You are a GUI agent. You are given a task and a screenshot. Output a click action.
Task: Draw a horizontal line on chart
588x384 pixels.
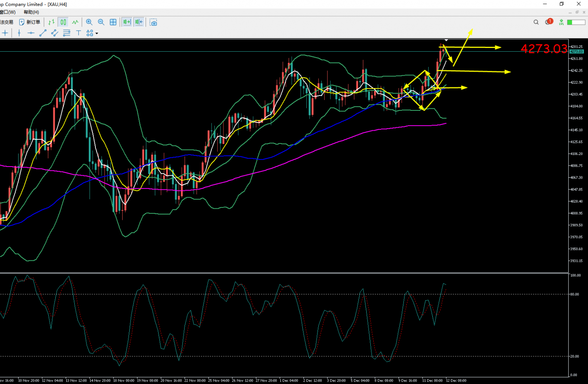[31, 33]
